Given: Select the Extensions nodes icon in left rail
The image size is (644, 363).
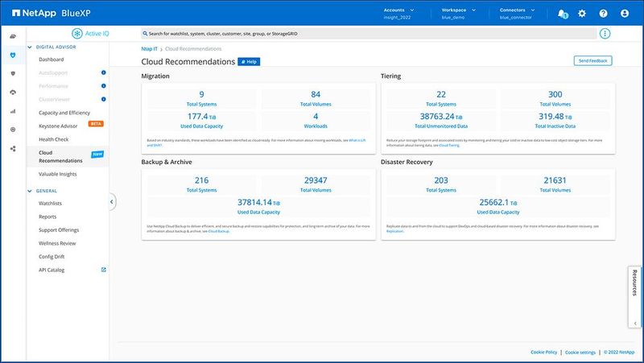Looking at the screenshot, I should click(x=13, y=149).
